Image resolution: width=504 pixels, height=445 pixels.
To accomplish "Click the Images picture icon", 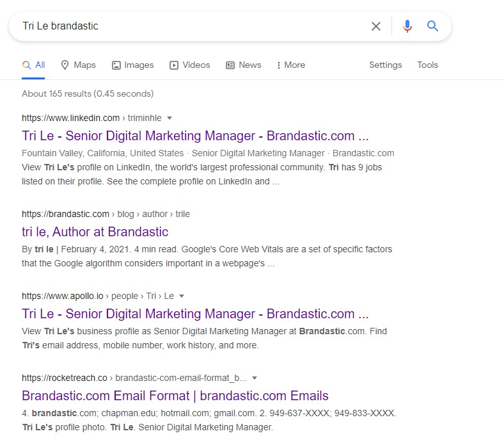I will click(x=116, y=65).
